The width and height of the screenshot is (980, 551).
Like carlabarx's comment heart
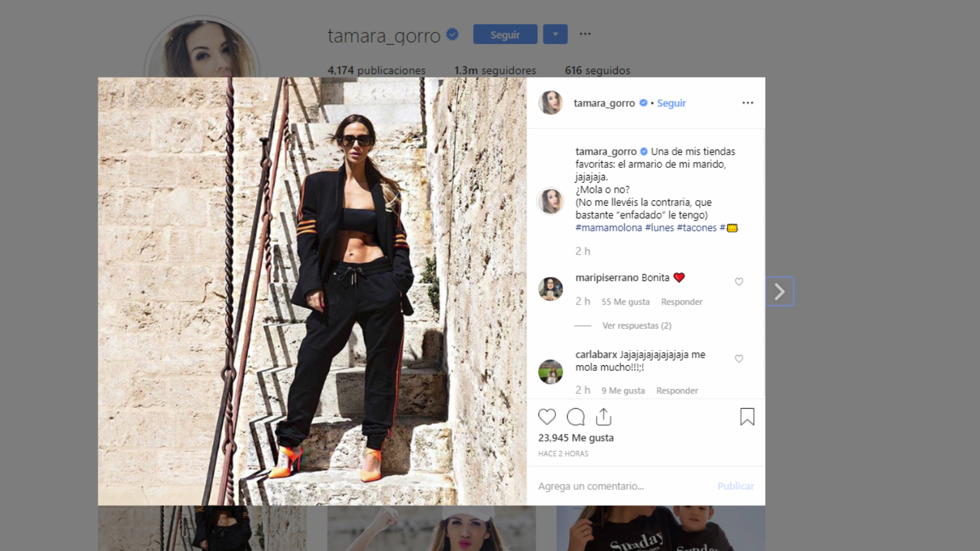pyautogui.click(x=739, y=359)
